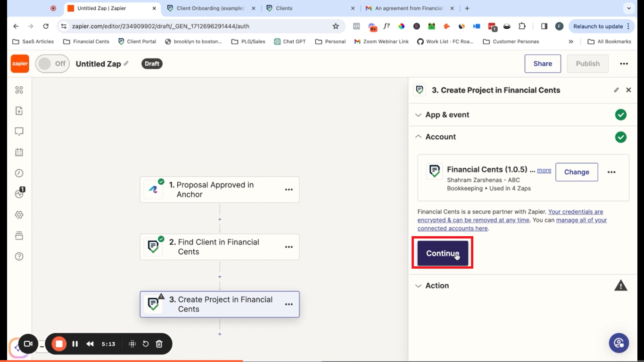
Task: Open the Zap file icon in left sidebar
Action: (x=19, y=111)
